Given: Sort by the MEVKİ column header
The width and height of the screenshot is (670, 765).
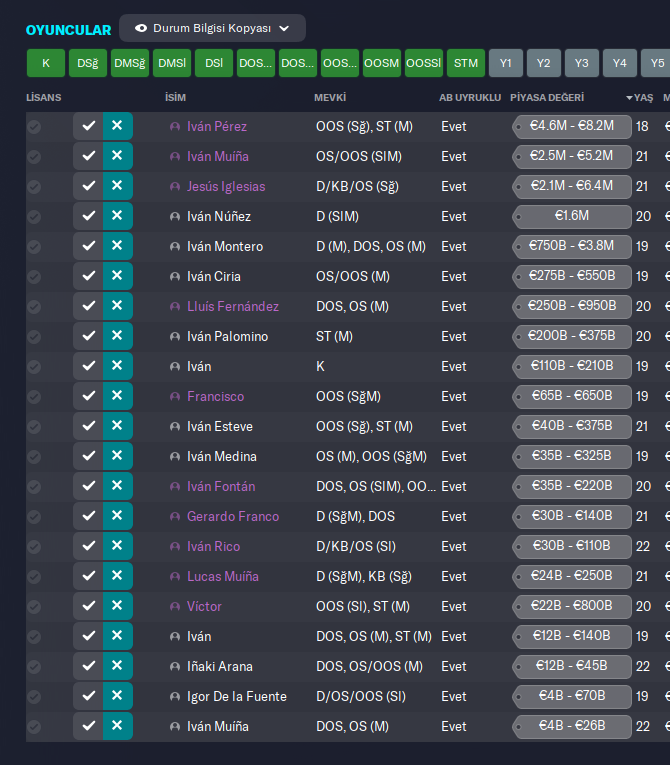Looking at the screenshot, I should coord(330,98).
